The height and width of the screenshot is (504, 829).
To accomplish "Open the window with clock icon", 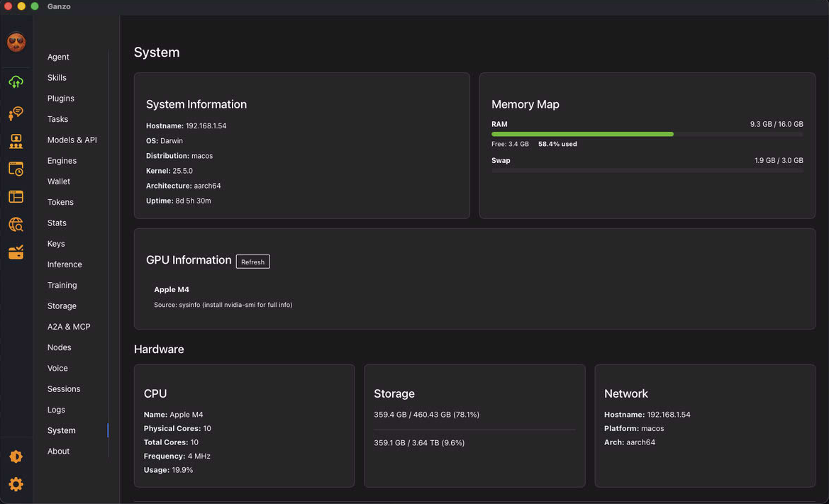I will tap(16, 169).
